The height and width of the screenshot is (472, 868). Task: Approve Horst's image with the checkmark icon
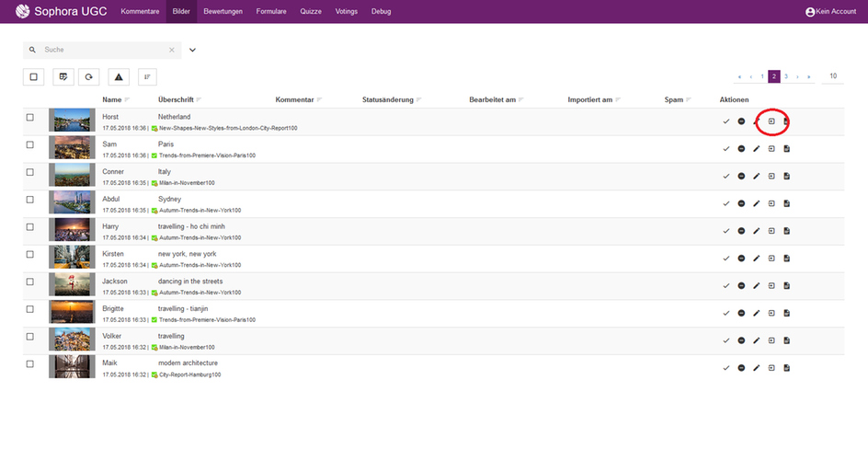point(725,121)
